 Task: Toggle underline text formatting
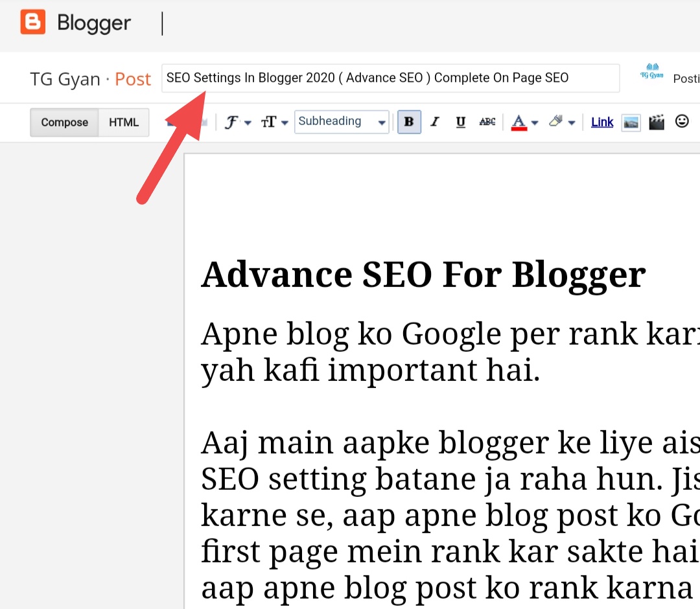461,122
